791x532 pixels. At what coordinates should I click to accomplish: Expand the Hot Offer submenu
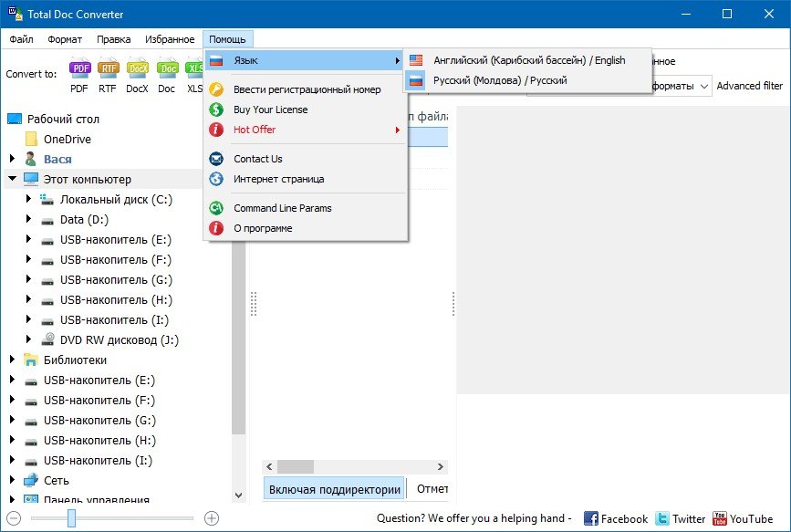click(255, 130)
